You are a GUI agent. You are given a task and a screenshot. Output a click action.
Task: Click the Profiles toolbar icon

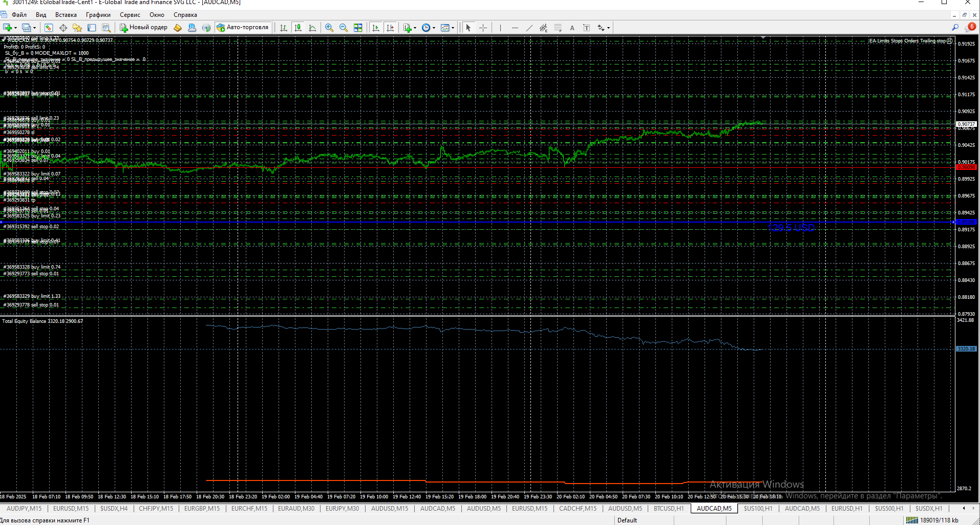point(26,28)
